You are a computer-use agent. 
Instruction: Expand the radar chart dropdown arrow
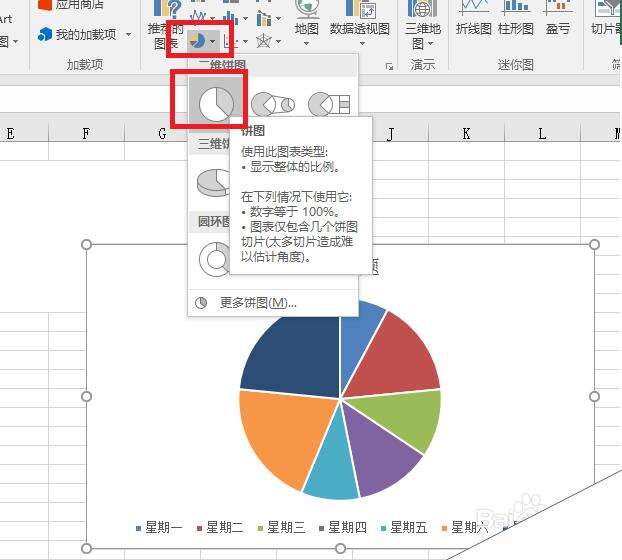tap(279, 41)
